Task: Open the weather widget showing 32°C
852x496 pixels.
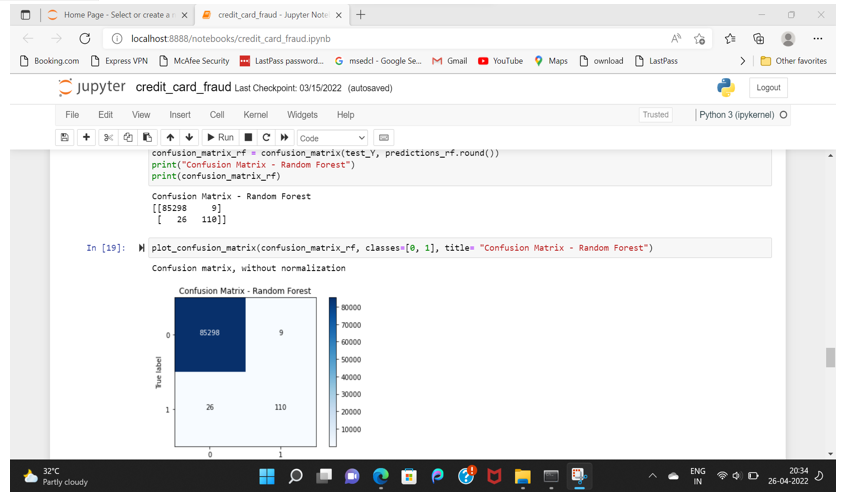Action: (x=55, y=476)
